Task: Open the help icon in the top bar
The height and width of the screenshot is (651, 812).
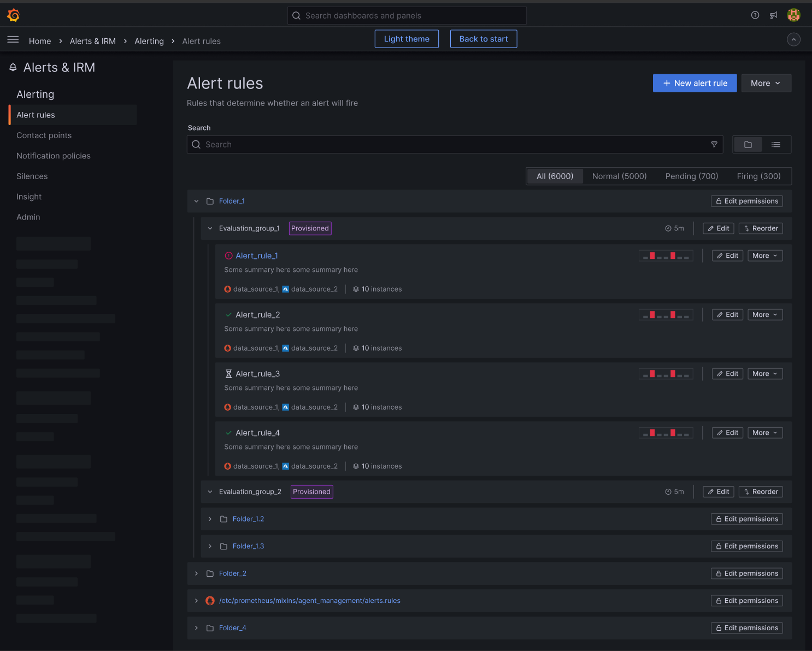Action: [x=755, y=15]
